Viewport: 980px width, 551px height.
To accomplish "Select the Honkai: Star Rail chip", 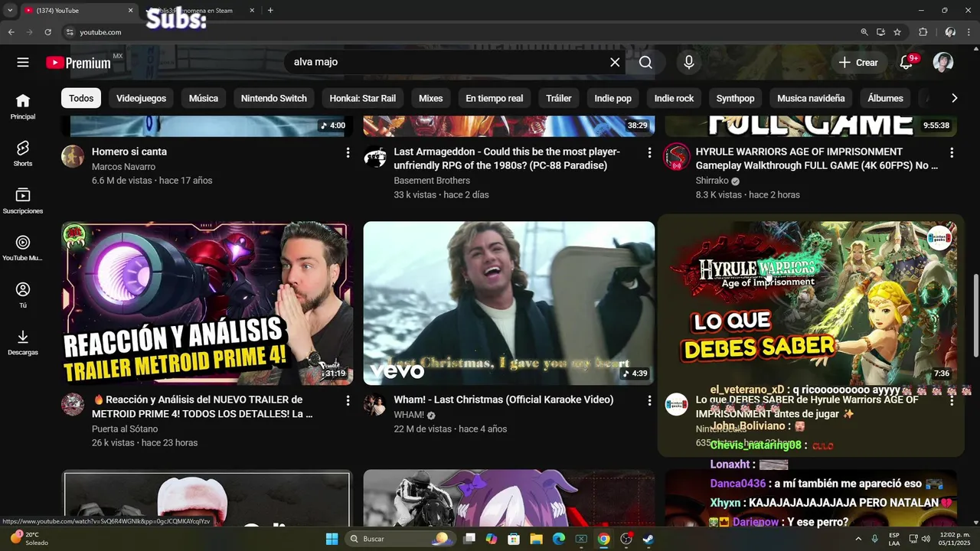I will coord(363,98).
